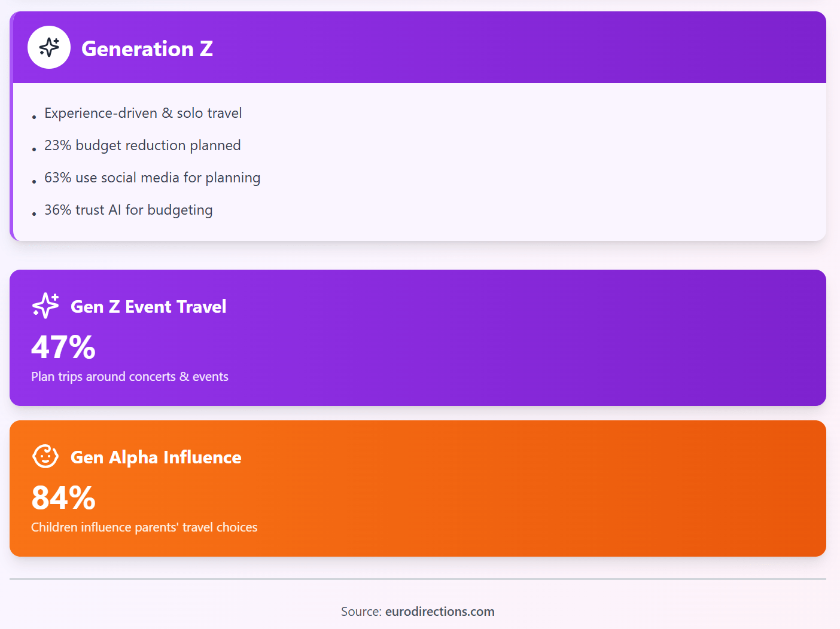Image resolution: width=840 pixels, height=629 pixels.
Task: Click the Gen Z Event Travel title
Action: [148, 307]
